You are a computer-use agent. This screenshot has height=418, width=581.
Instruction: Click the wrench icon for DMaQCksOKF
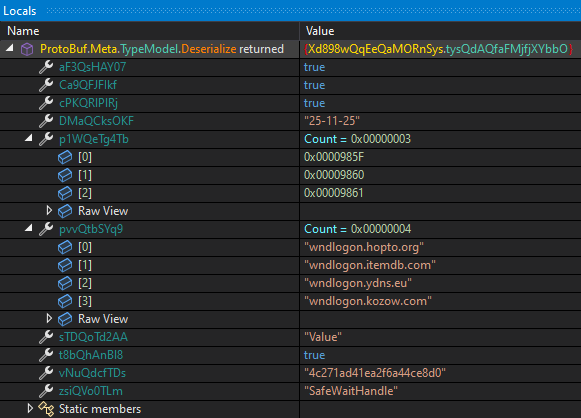(46, 121)
